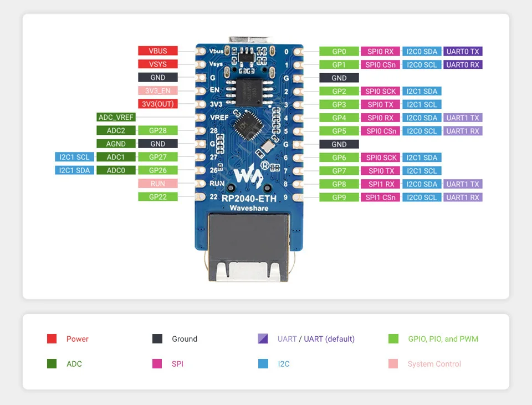Click I2C0 SDA in the GP0 row
The width and height of the screenshot is (532, 405).
(x=422, y=51)
